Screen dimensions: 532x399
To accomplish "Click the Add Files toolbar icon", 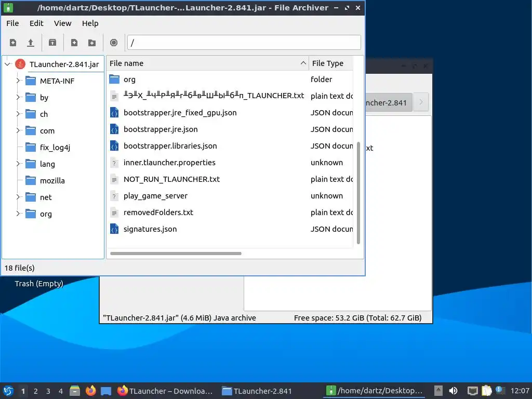I will coord(74,43).
